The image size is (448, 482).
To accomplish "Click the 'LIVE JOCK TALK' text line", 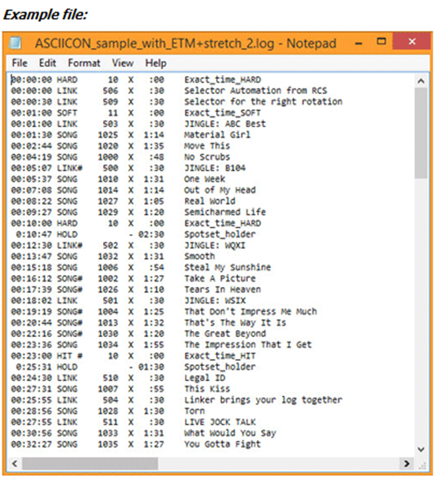I will tap(220, 422).
